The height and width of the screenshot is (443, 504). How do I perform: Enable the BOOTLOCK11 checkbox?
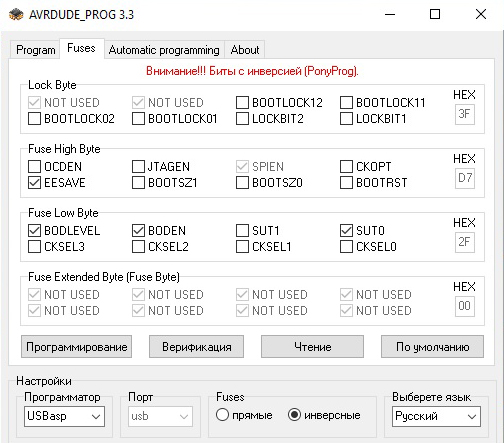coord(346,103)
